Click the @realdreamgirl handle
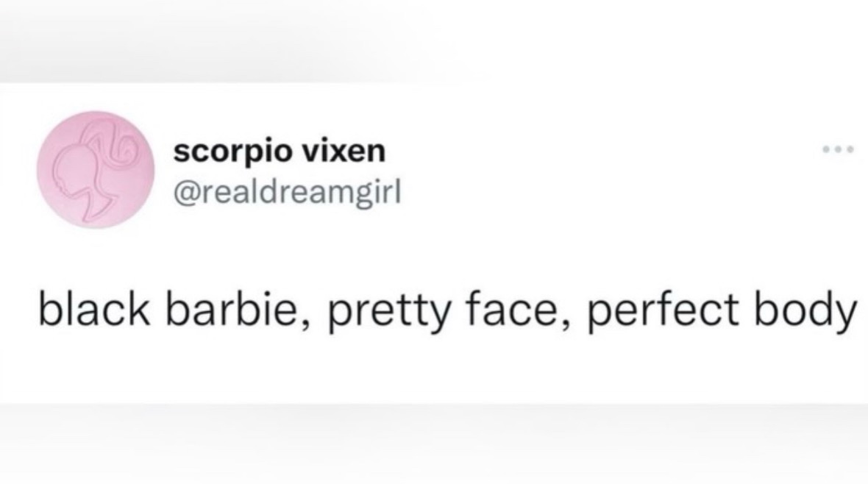Image resolution: width=868 pixels, height=484 pixels. click(288, 194)
